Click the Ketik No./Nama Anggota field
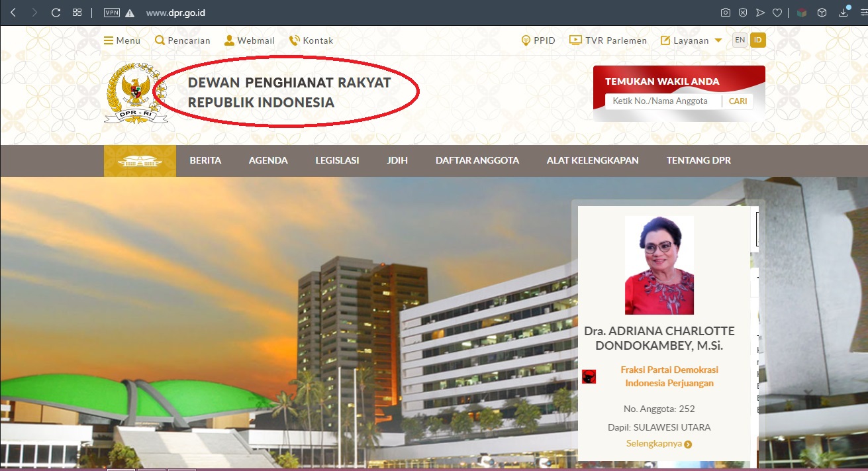Image resolution: width=868 pixels, height=471 pixels. (664, 101)
